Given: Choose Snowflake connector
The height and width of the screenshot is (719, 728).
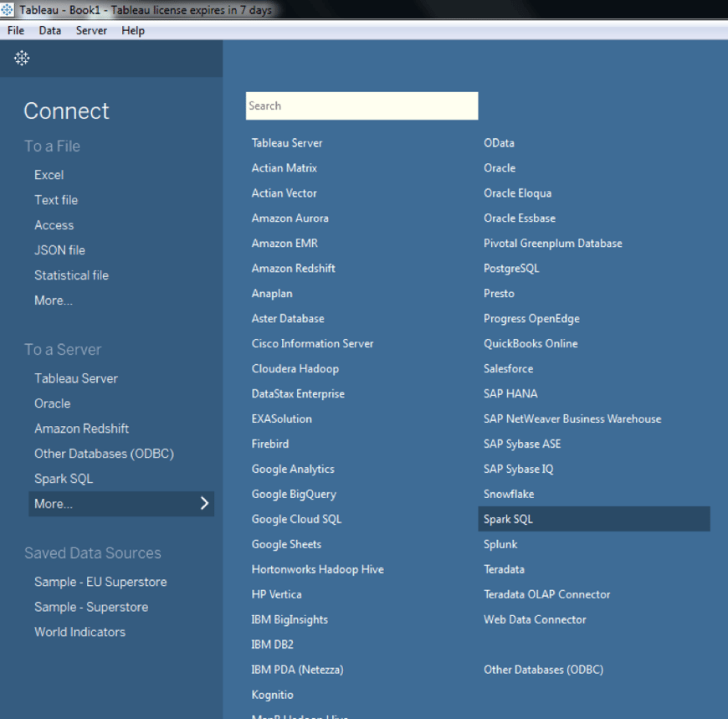Looking at the screenshot, I should click(x=509, y=494).
